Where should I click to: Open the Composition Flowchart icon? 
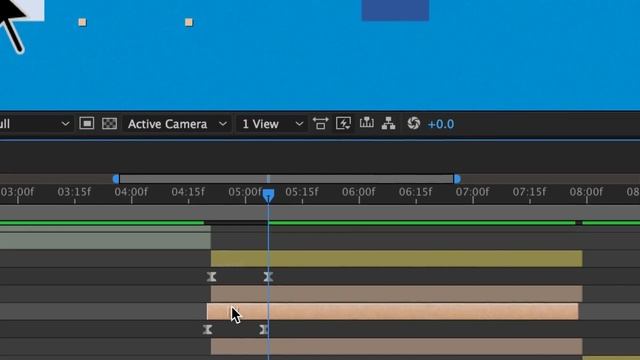(x=388, y=123)
